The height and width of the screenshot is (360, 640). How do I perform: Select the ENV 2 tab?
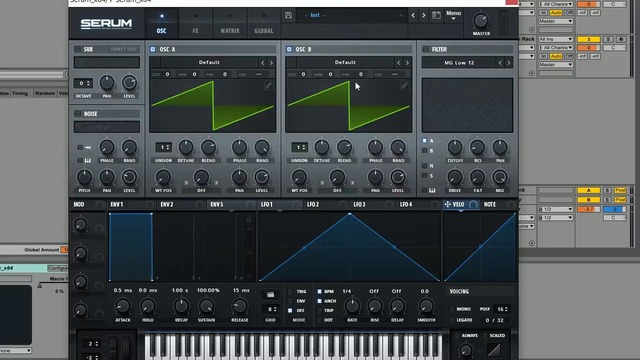167,204
